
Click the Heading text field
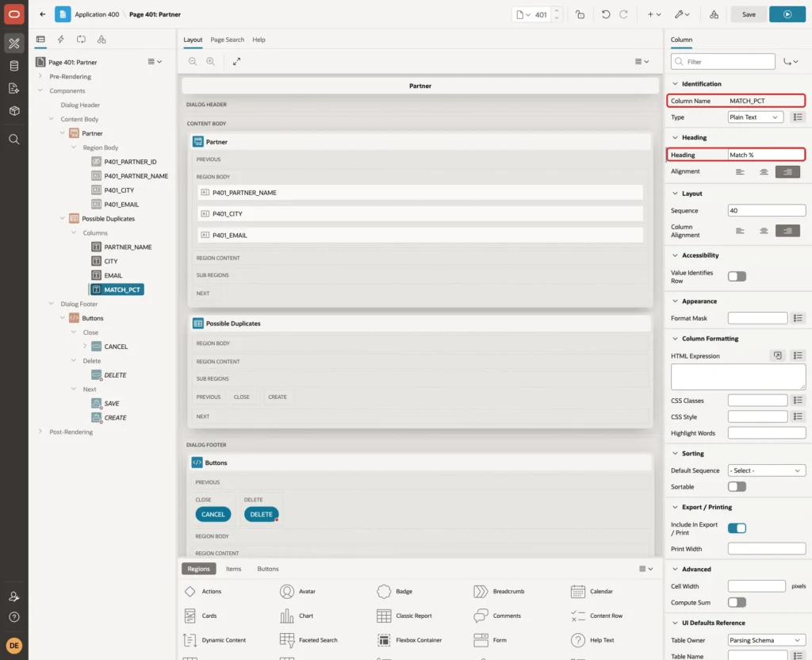point(767,155)
